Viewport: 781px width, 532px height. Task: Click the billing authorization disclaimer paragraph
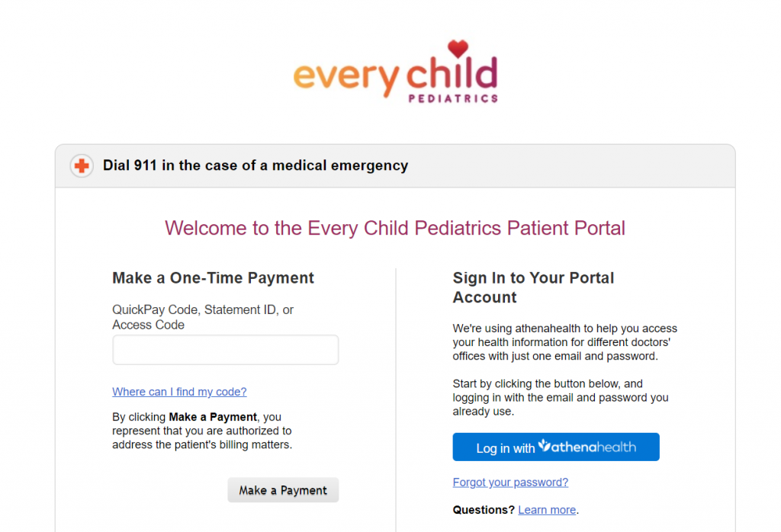click(x=202, y=431)
